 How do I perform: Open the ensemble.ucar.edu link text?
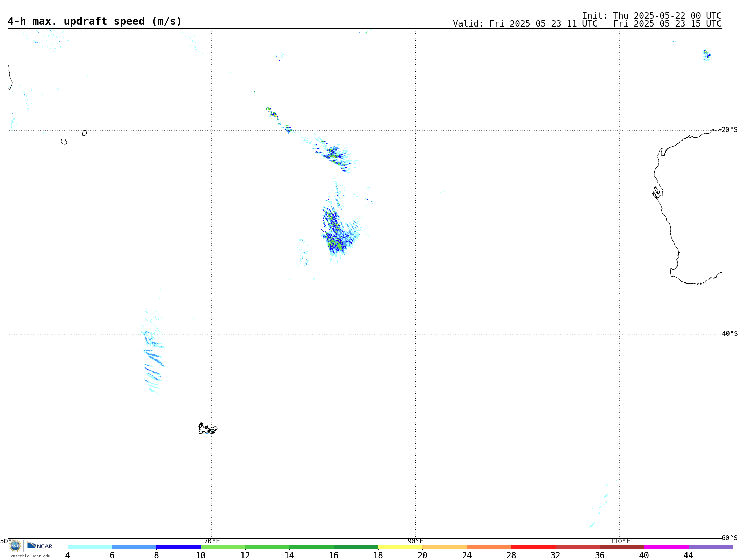pos(31,556)
